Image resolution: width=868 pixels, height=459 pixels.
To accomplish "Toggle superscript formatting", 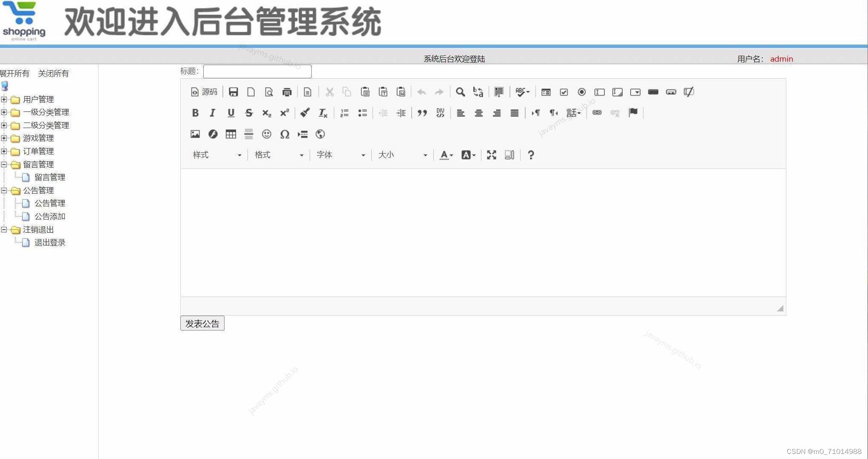I will (285, 113).
